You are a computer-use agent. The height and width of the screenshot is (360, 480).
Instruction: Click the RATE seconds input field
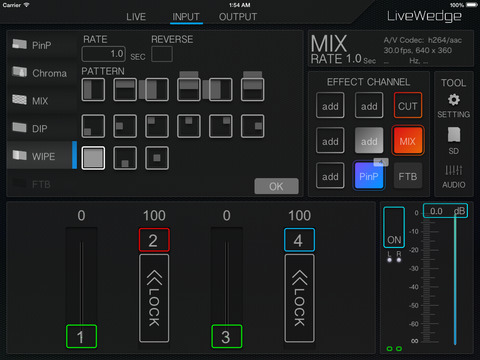(x=104, y=54)
